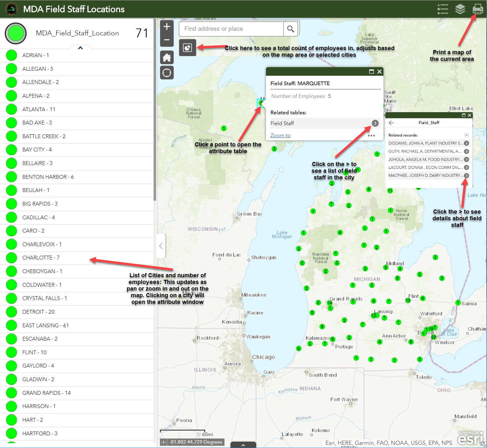Expand the Field Staff related table
Viewport: 487px width, 448px height.
(375, 123)
